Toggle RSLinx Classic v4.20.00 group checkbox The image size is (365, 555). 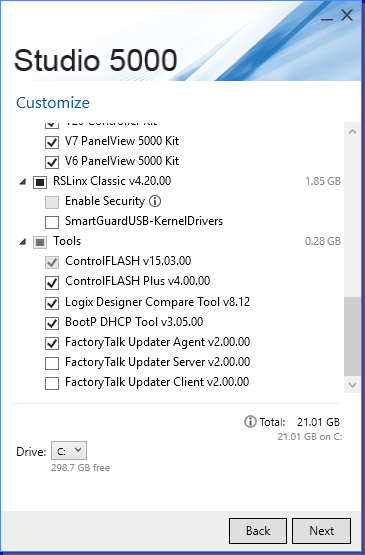pos(40,182)
